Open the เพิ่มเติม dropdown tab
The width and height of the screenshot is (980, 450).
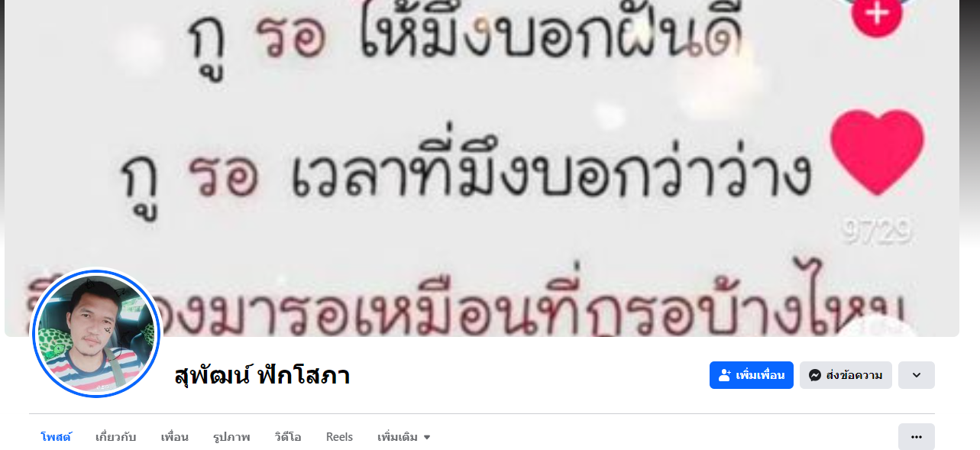tap(404, 437)
